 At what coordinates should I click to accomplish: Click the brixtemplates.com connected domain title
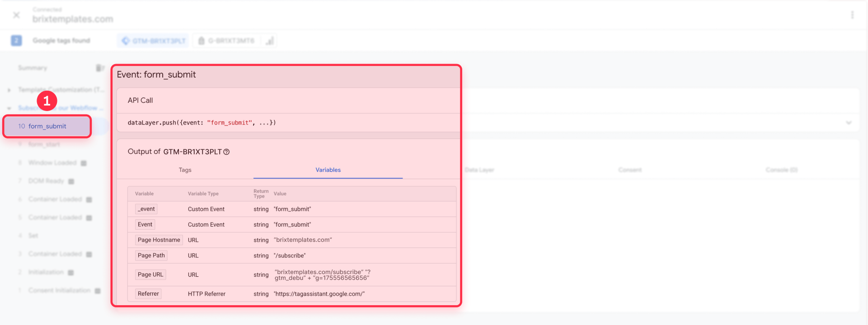(x=73, y=19)
